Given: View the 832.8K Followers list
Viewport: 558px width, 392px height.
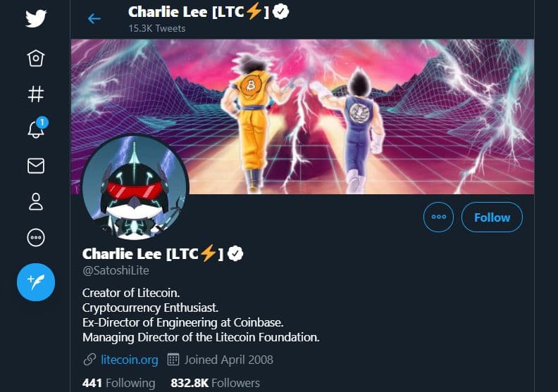Looking at the screenshot, I should click(x=216, y=383).
